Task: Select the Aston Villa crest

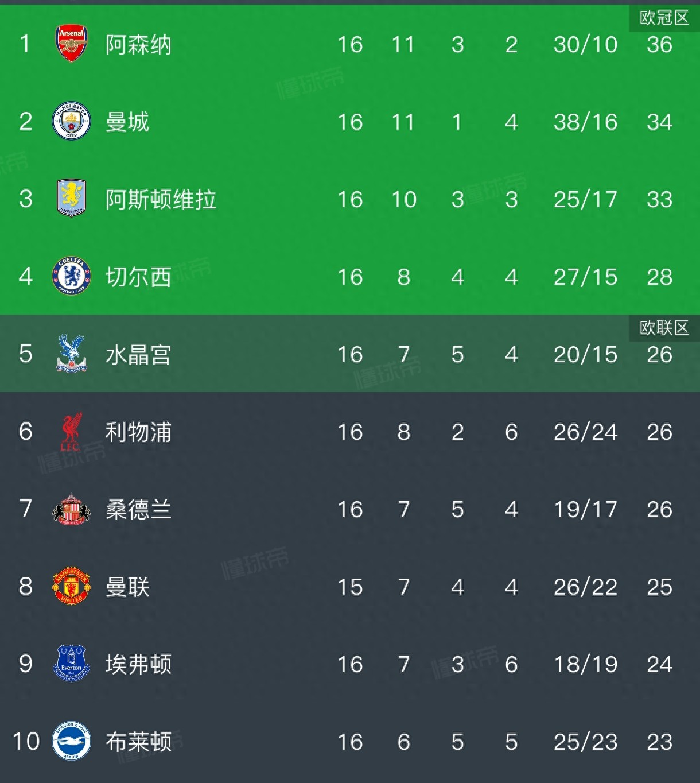Action: pos(71,198)
